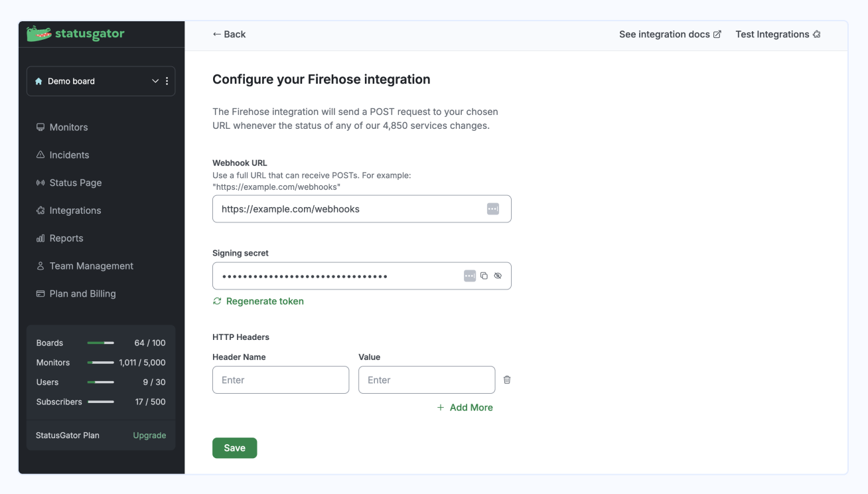Image resolution: width=868 pixels, height=494 pixels.
Task: Click the Configure your Firehose integration heading
Action: click(321, 80)
